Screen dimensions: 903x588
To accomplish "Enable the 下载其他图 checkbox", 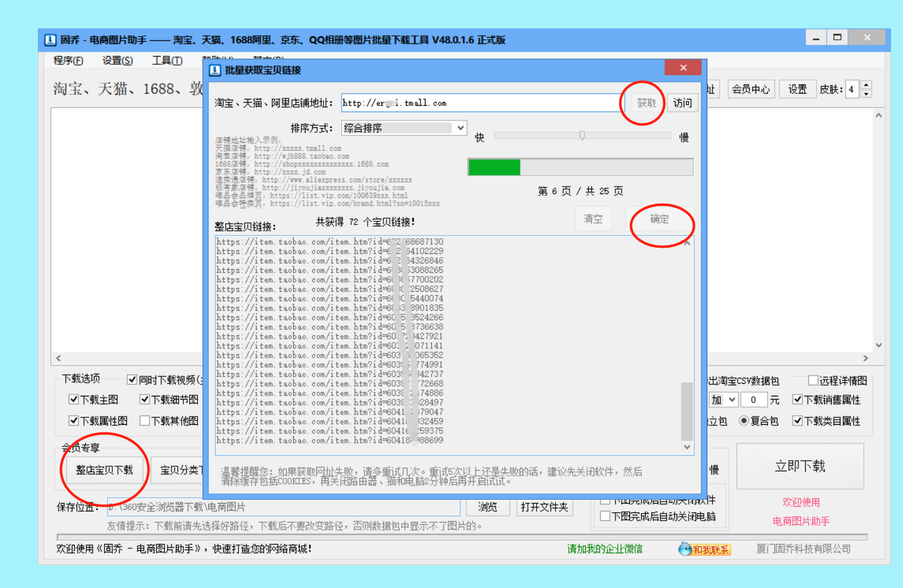I will (145, 421).
